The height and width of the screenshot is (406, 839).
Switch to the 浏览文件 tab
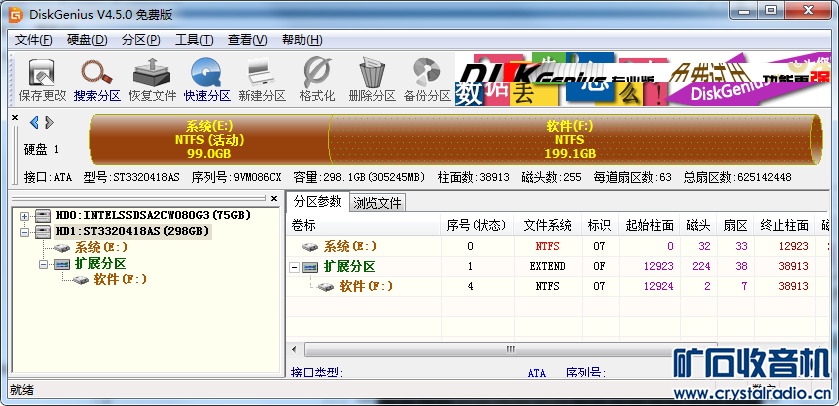378,203
